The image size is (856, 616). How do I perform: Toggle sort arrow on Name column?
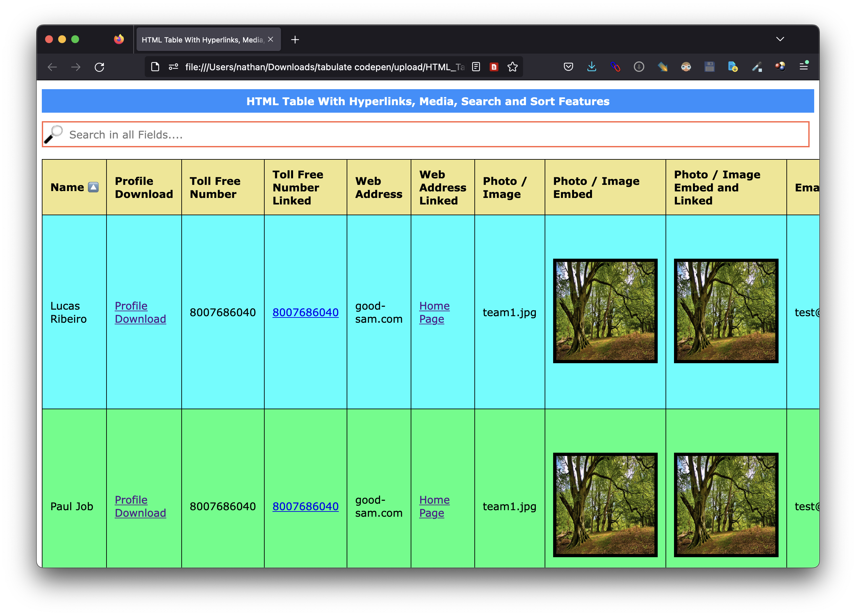coord(93,187)
